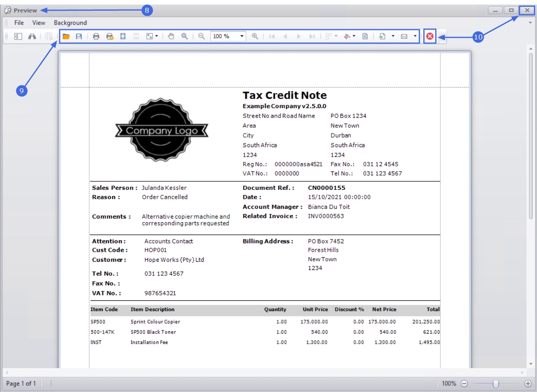Click the toolbar Zoom Out magnifier icon
Screen dimensions: 537x392
pyautogui.click(x=201, y=36)
